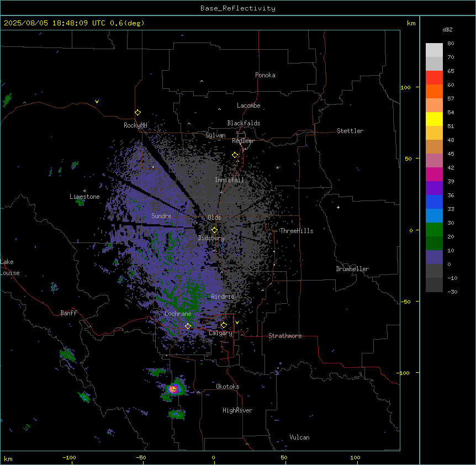This screenshot has height=465, width=476.
Task: Select the Olds label
Action: 214,218
